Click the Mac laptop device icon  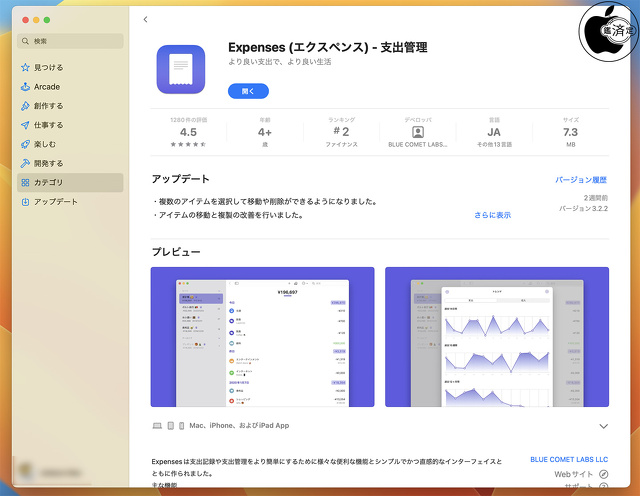tap(157, 426)
